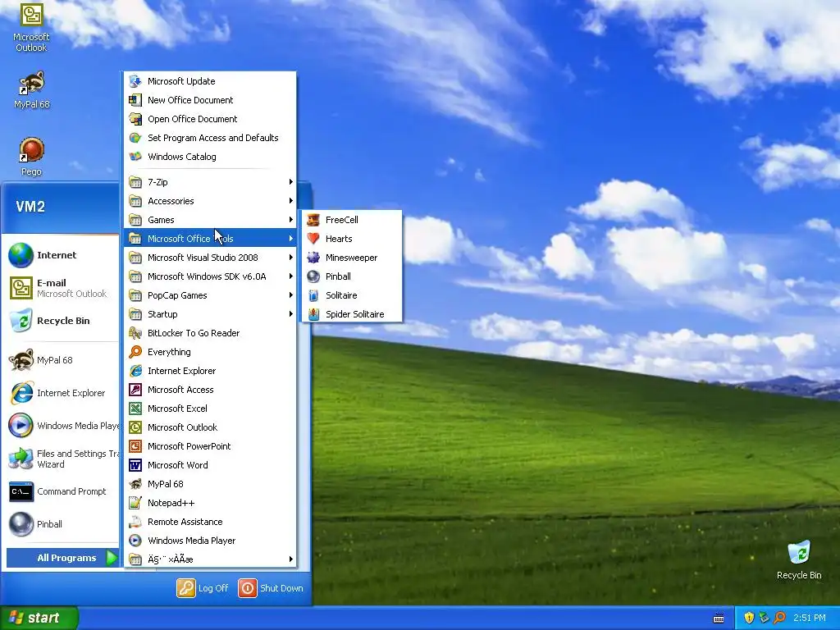Image resolution: width=840 pixels, height=630 pixels.
Task: Open Windows Catalog entry
Action: [210, 157]
